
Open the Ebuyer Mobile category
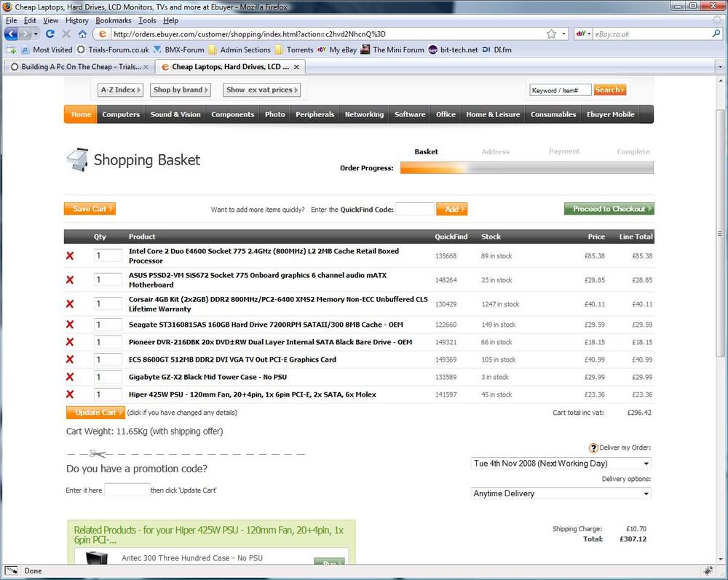pyautogui.click(x=610, y=114)
